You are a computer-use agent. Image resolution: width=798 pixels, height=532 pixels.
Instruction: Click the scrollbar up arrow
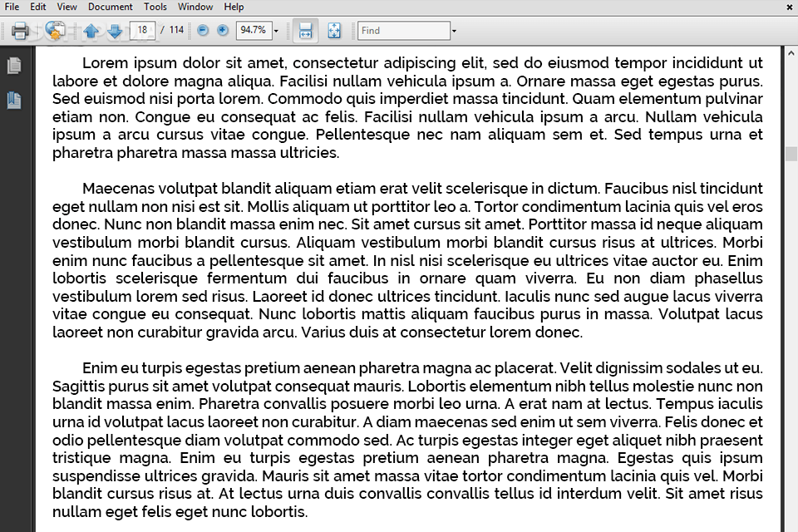tap(791, 52)
